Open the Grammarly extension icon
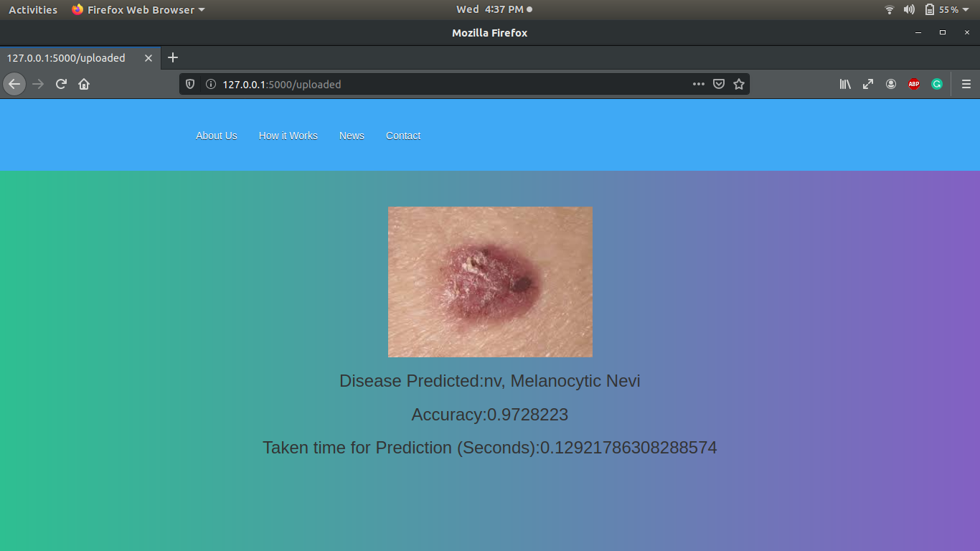The width and height of the screenshot is (980, 551). pyautogui.click(x=937, y=84)
